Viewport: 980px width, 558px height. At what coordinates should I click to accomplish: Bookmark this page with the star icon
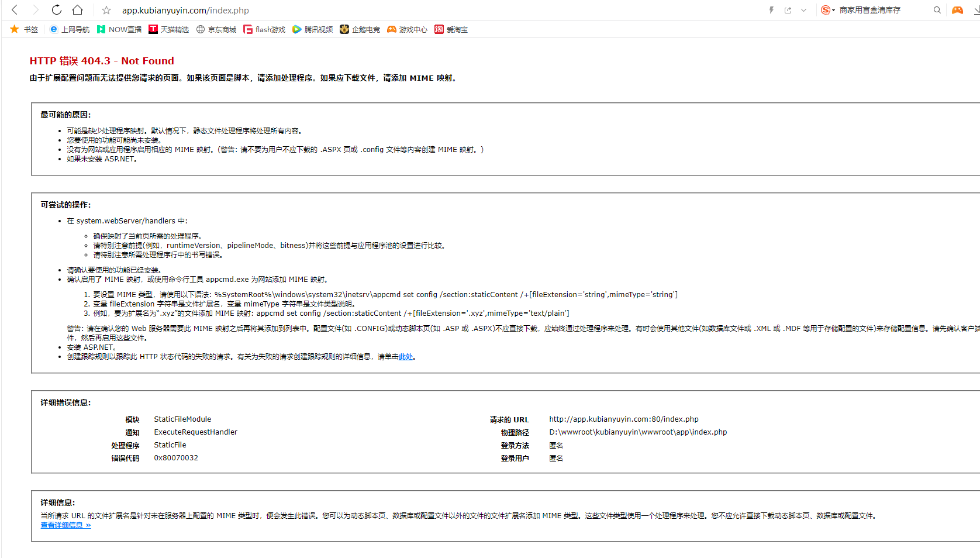(106, 11)
